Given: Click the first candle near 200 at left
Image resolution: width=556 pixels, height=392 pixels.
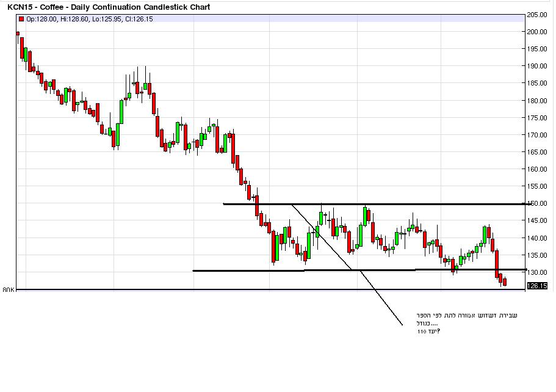Looking at the screenshot, I should [18, 33].
